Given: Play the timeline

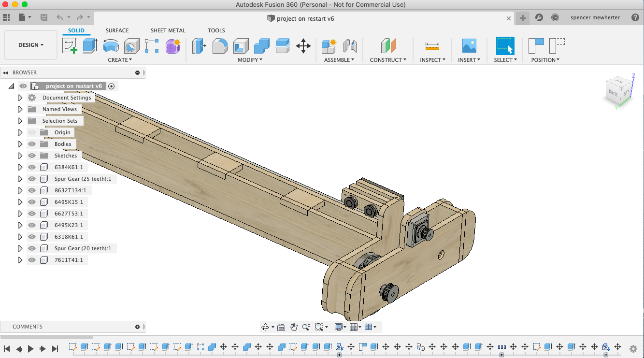Looking at the screenshot, I should (31, 348).
